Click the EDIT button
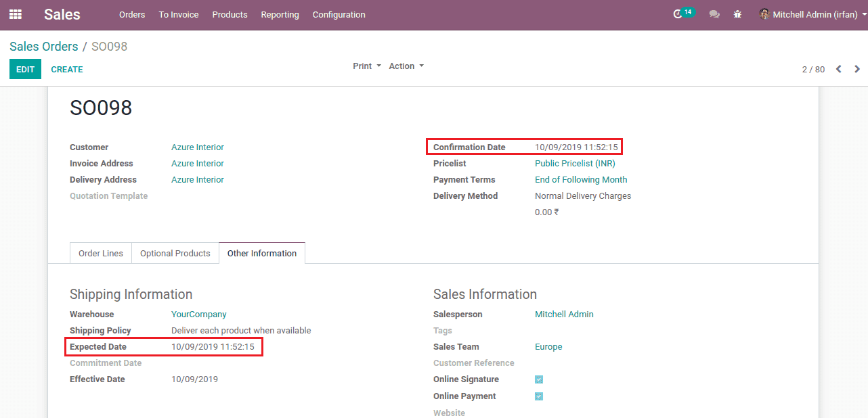 (x=25, y=69)
